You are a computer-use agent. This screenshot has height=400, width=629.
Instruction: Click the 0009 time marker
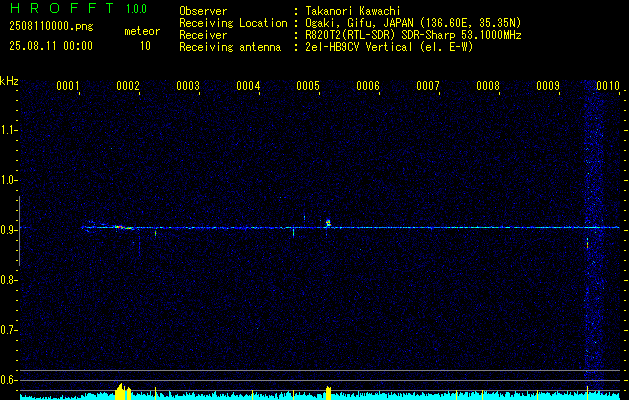548,86
